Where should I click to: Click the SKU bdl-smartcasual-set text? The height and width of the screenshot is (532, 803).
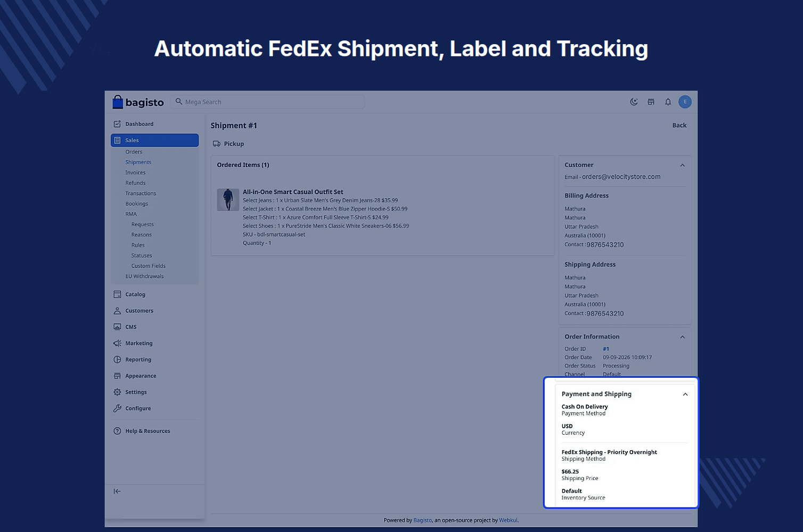point(274,235)
